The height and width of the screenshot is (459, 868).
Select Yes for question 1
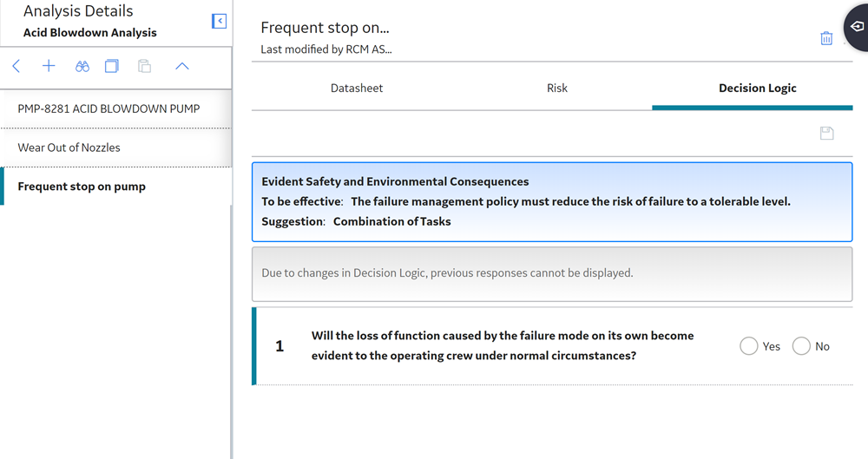coord(749,346)
